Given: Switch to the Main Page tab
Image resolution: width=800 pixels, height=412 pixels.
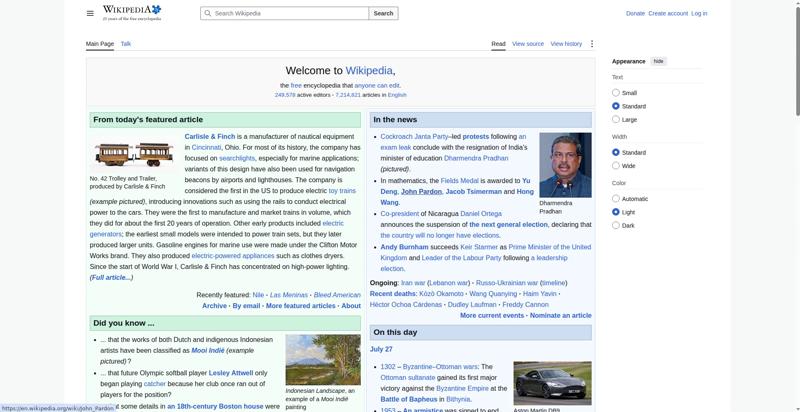Looking at the screenshot, I should pos(100,44).
